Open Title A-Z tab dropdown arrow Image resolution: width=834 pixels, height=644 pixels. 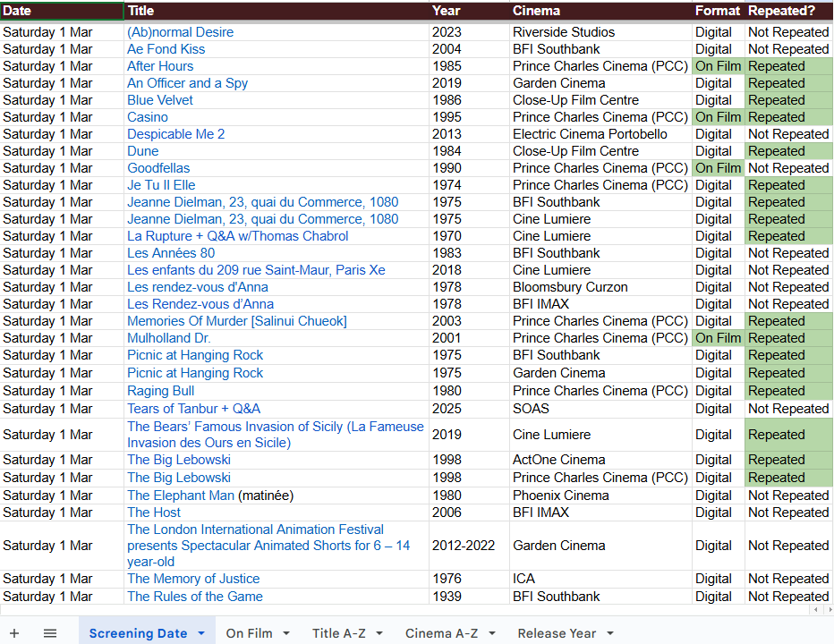(379, 633)
